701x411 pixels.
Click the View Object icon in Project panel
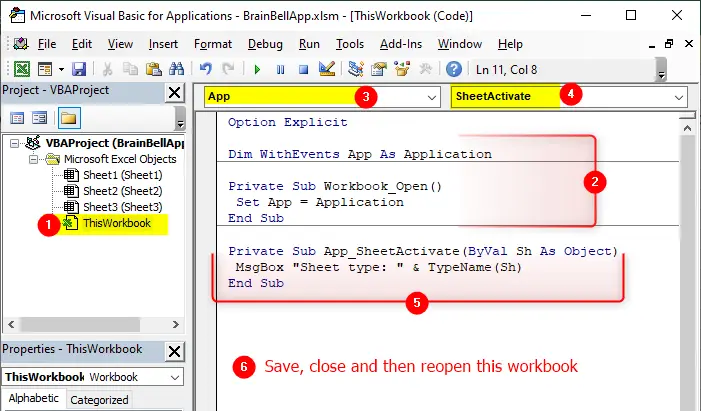(x=39, y=118)
